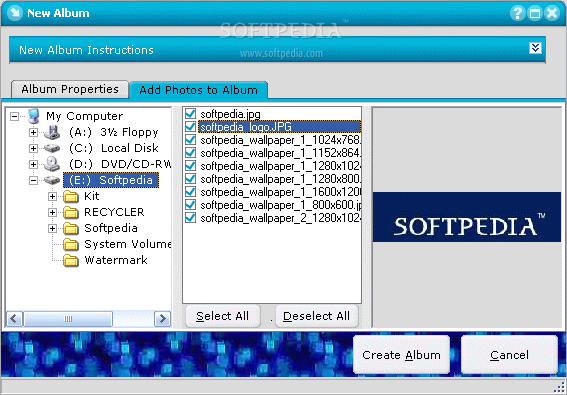Image resolution: width=567 pixels, height=395 pixels.
Task: Click the (C:) Local Disk drive icon
Action: click(52, 148)
